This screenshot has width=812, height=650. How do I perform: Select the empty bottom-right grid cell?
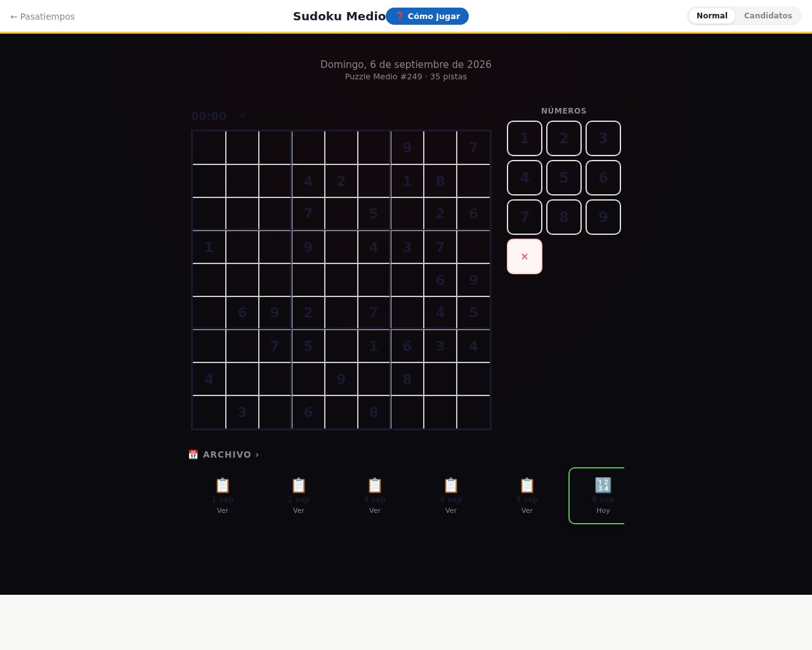click(473, 412)
